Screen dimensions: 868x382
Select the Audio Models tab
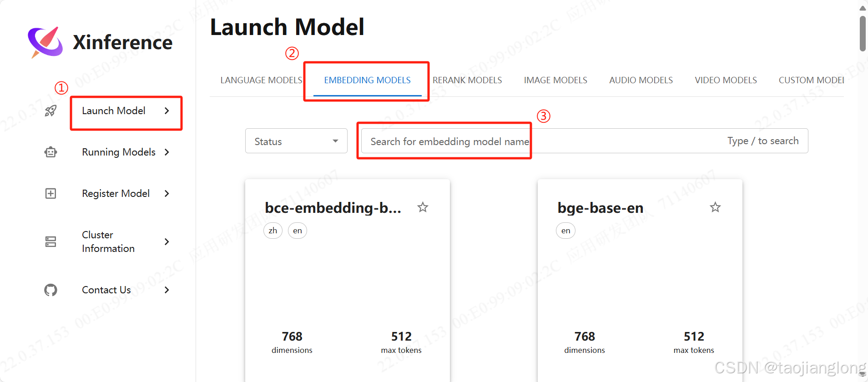point(641,80)
